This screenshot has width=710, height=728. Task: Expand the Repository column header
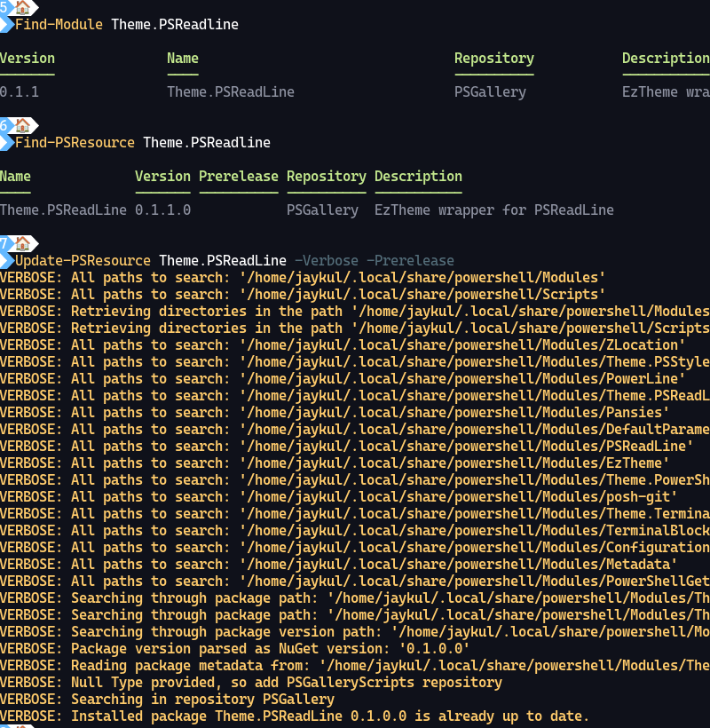click(494, 58)
